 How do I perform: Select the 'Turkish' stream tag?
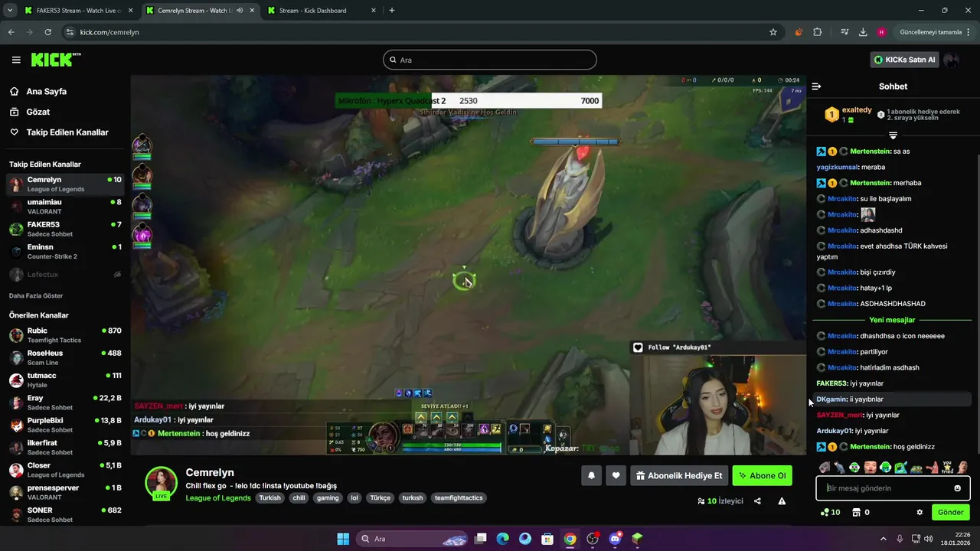269,497
